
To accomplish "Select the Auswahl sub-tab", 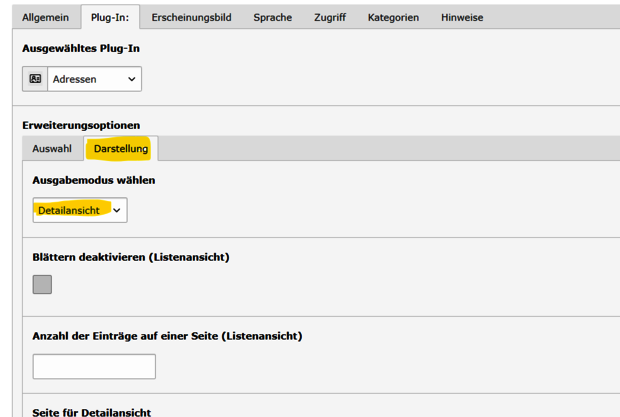I will pos(52,149).
